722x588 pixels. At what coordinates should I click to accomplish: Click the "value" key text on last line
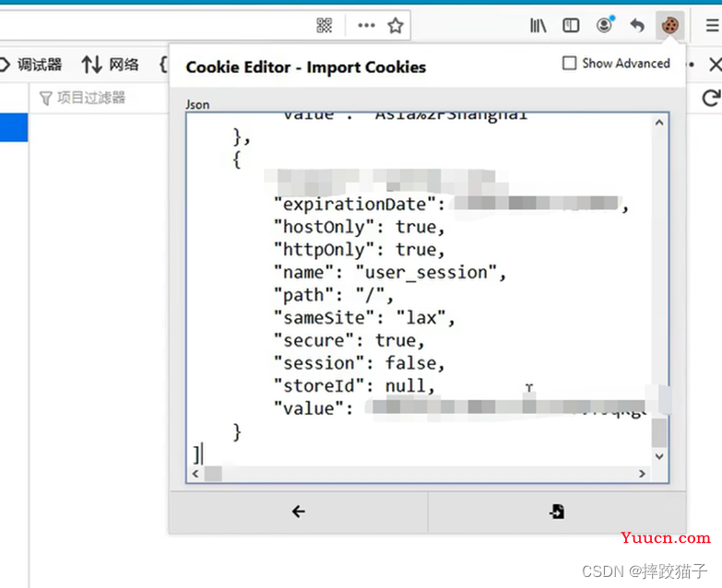[x=309, y=408]
